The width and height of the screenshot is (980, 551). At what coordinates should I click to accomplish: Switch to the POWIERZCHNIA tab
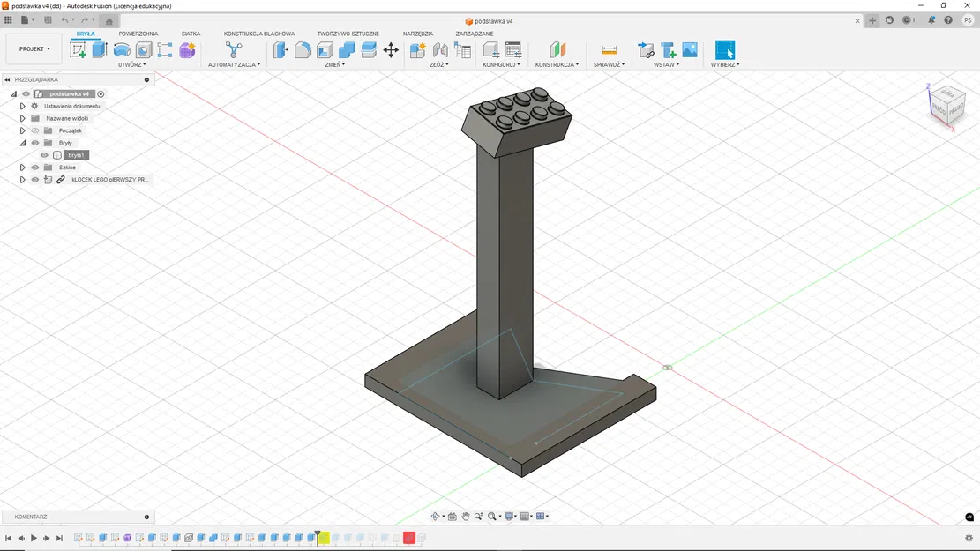point(139,33)
